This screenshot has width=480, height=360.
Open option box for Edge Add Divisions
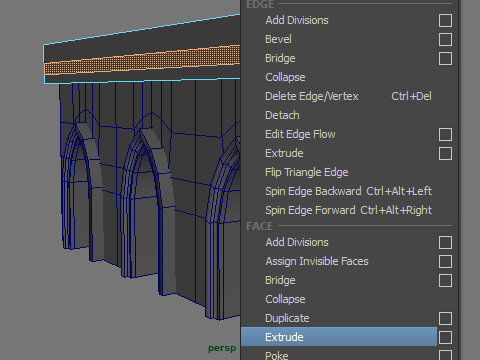tap(445, 20)
